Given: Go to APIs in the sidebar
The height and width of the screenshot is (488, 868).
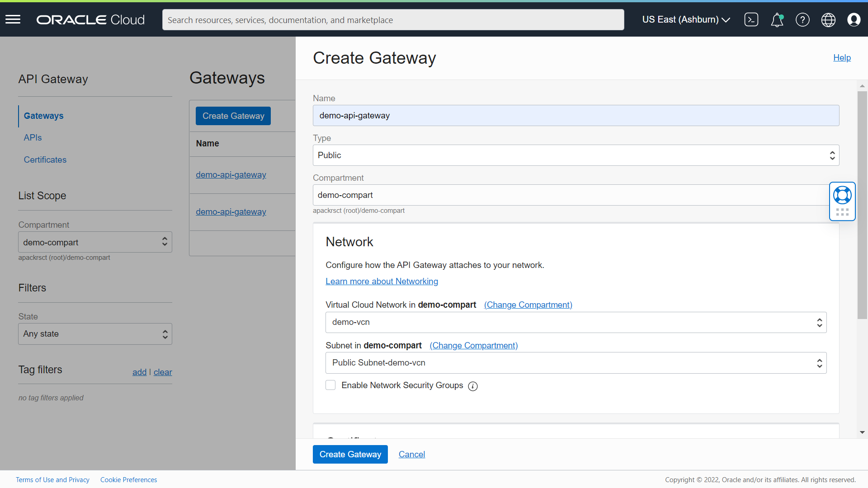Looking at the screenshot, I should coord(33,138).
